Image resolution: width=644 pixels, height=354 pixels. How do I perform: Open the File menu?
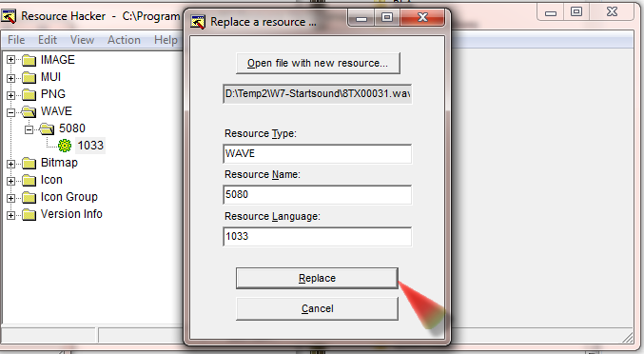pyautogui.click(x=16, y=40)
